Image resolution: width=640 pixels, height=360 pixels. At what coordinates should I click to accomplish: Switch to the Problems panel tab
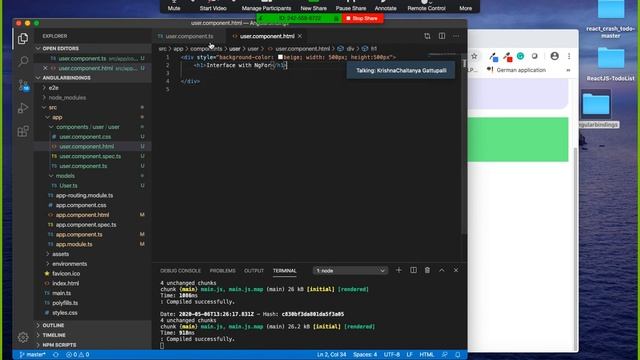222,271
